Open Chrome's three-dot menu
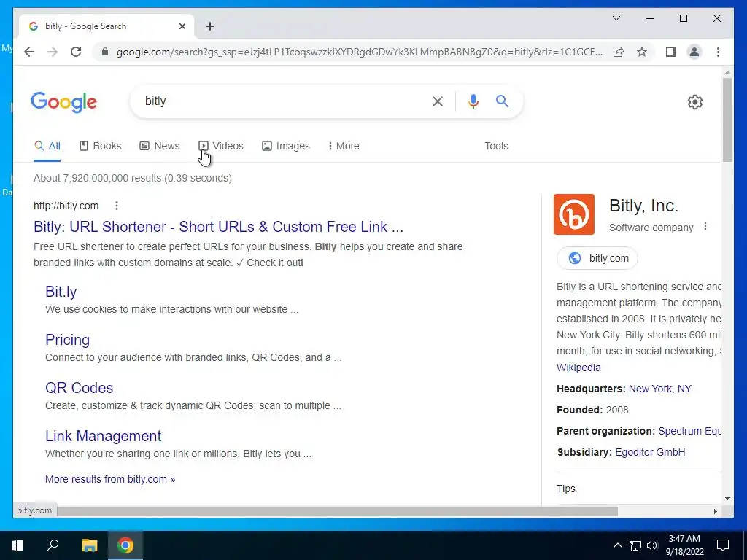747x560 pixels. [718, 52]
